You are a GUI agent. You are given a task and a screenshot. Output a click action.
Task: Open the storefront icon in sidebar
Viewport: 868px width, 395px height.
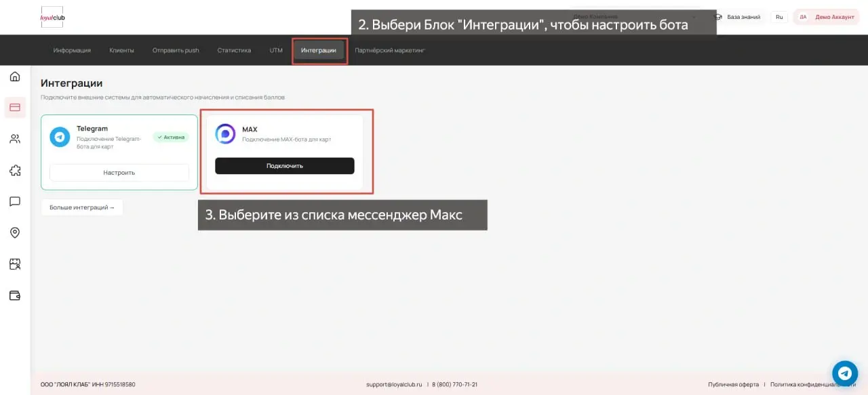(15, 264)
